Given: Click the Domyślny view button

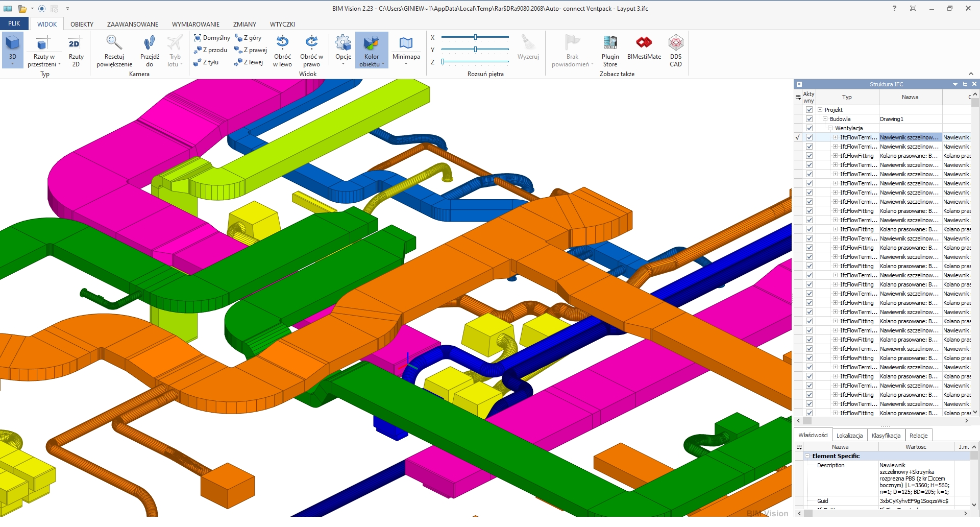Looking at the screenshot, I should click(212, 38).
